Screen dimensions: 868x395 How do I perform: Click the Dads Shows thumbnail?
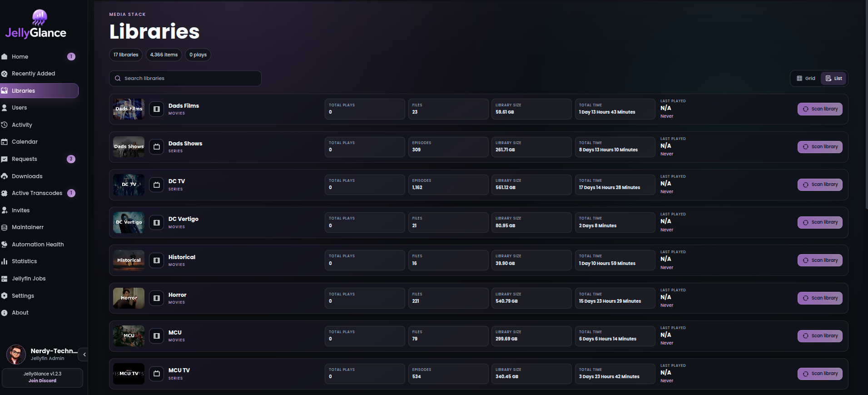click(x=129, y=147)
